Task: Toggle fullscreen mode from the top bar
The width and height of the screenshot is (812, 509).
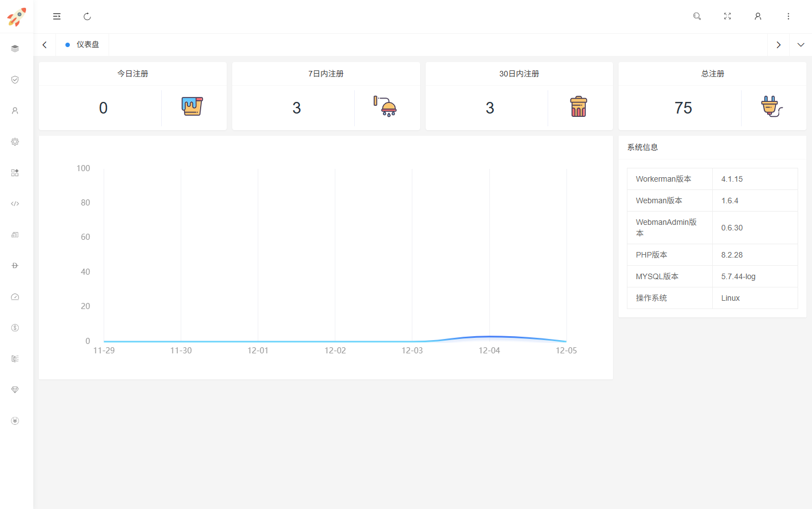Action: 727,17
